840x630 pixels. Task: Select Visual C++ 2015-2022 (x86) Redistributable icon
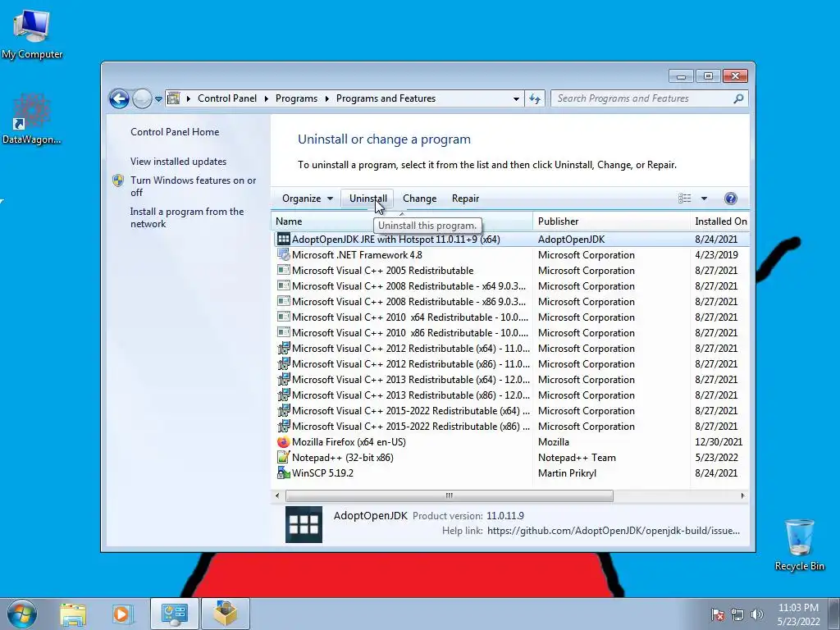[283, 427]
